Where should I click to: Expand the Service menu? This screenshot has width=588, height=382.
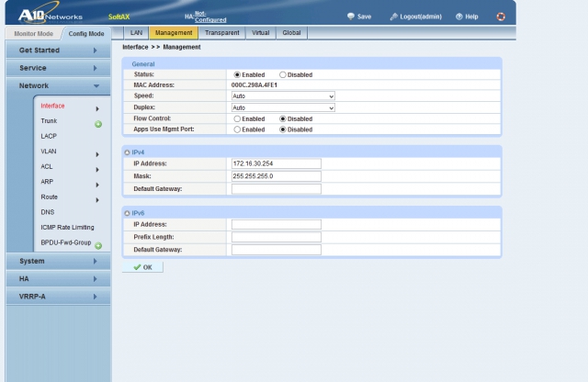(58, 68)
